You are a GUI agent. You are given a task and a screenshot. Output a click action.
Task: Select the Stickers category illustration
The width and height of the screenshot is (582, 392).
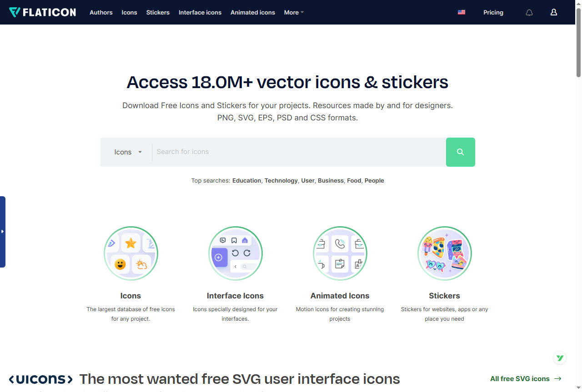coord(444,253)
